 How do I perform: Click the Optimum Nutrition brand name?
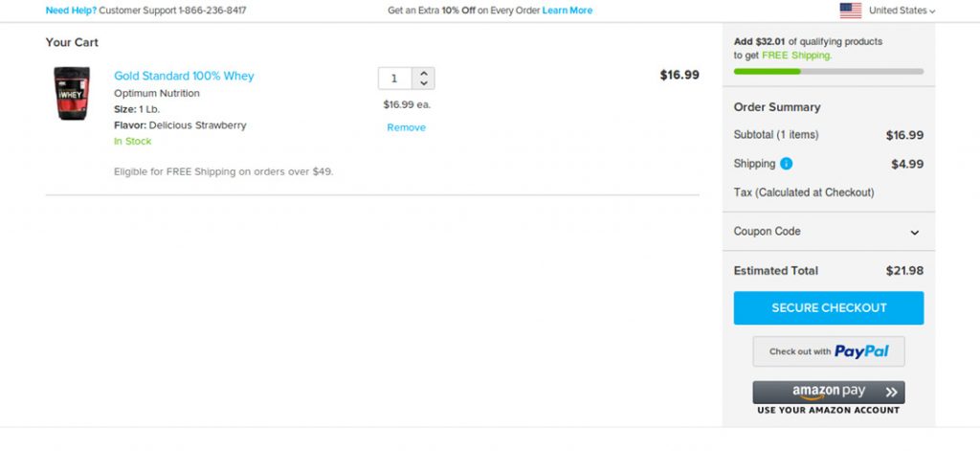(x=157, y=94)
